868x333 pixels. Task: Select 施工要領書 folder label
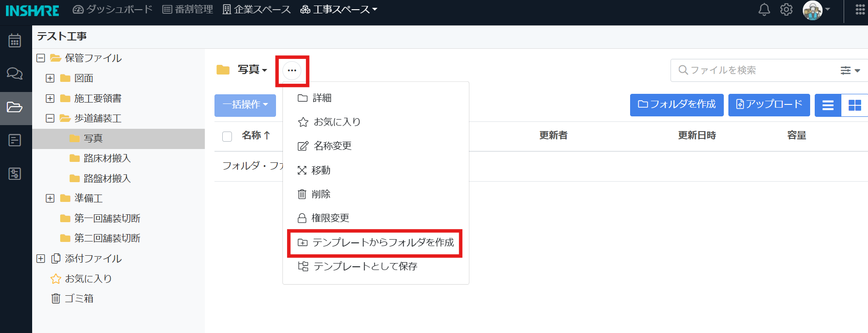98,98
